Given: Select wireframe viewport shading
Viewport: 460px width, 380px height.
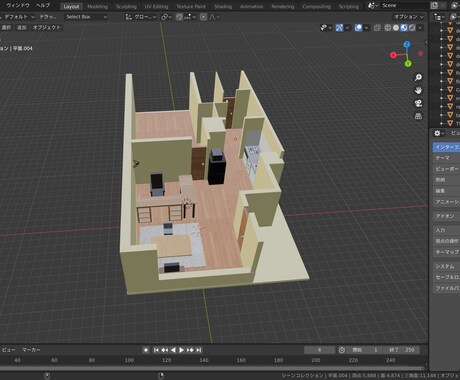Looking at the screenshot, I should tap(388, 28).
